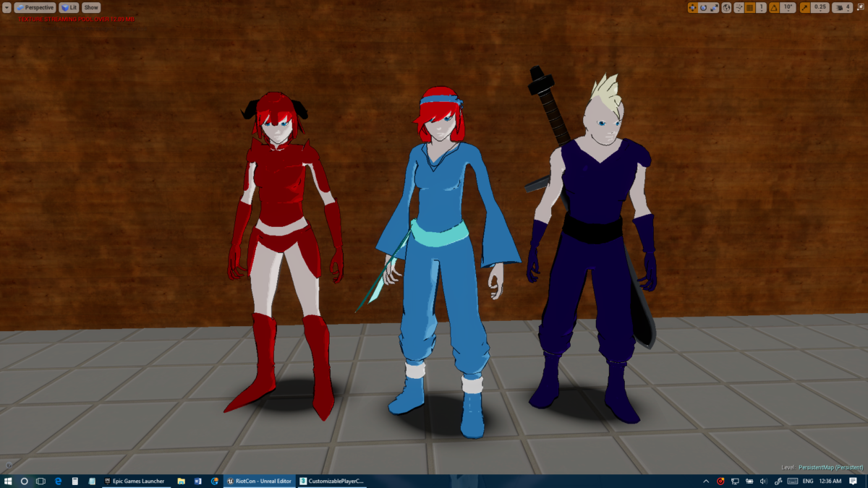This screenshot has height=488, width=868.
Task: Open the Calculator from the taskbar
Action: click(x=75, y=481)
